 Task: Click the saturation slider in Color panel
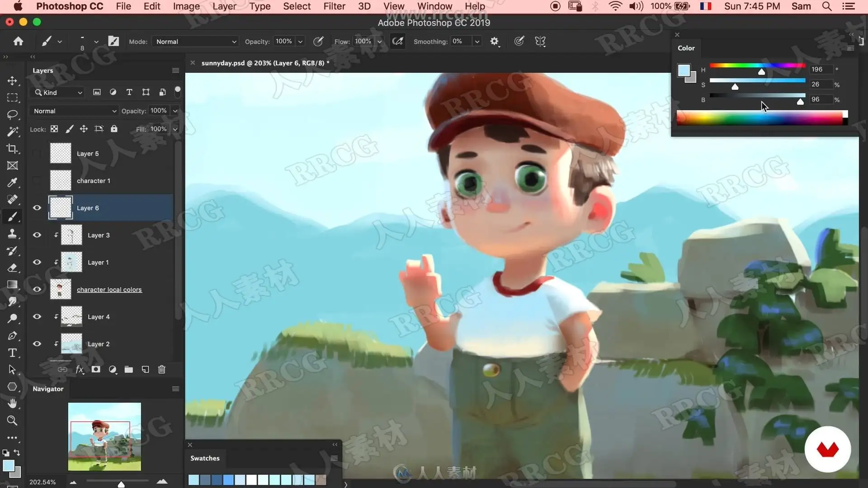tap(757, 81)
